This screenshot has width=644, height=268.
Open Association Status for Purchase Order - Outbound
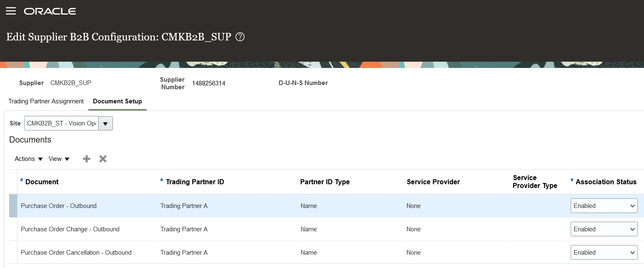[604, 205]
